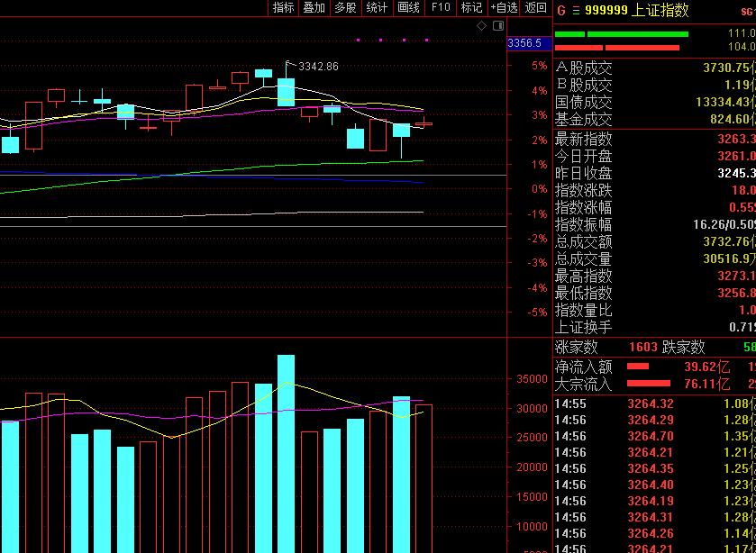The height and width of the screenshot is (553, 756).
Task: Click the diamond icon above chart
Action: click(482, 26)
